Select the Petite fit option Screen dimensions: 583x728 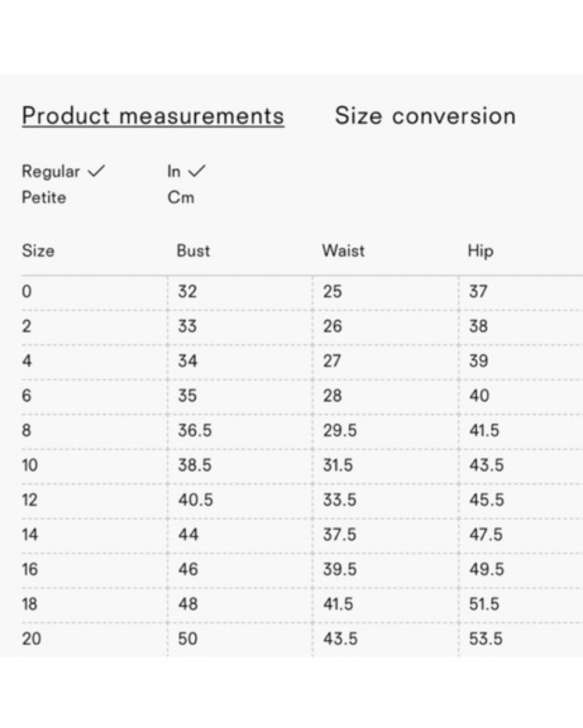click(44, 197)
